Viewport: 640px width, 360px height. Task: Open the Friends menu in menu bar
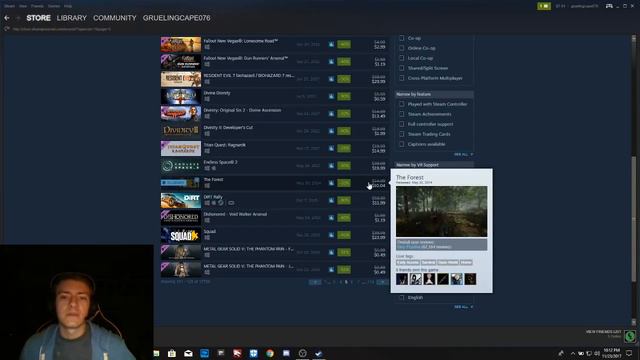point(37,6)
